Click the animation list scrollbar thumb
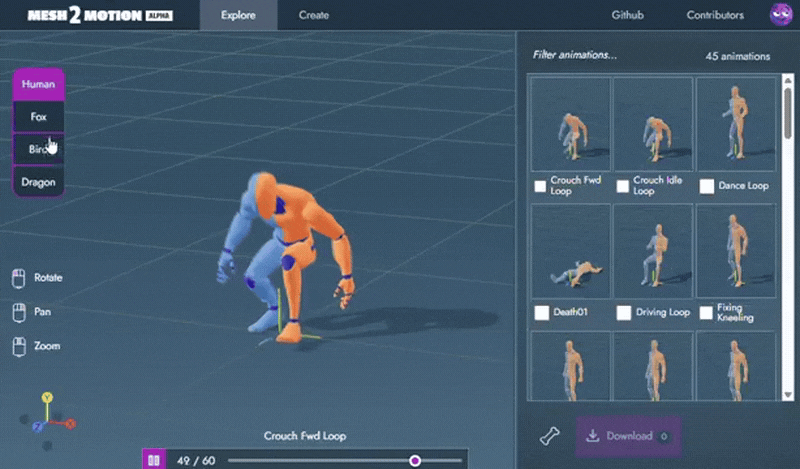The height and width of the screenshot is (469, 800). point(788,113)
